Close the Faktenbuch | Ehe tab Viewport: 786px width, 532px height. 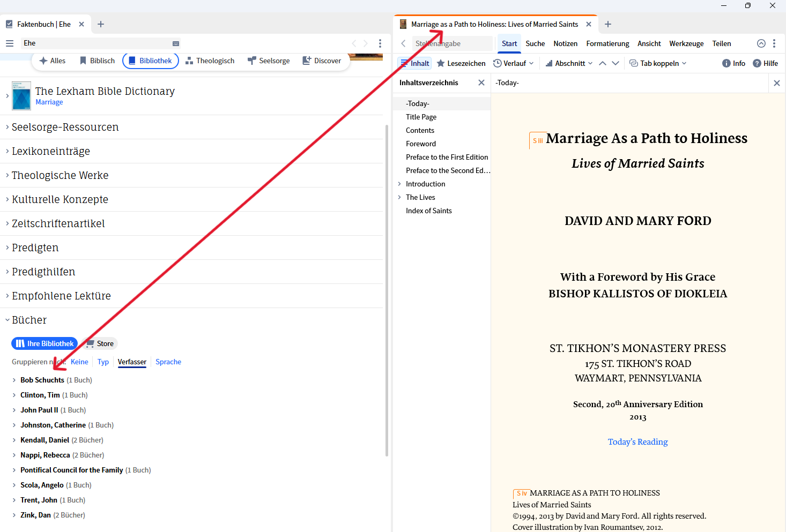point(81,24)
